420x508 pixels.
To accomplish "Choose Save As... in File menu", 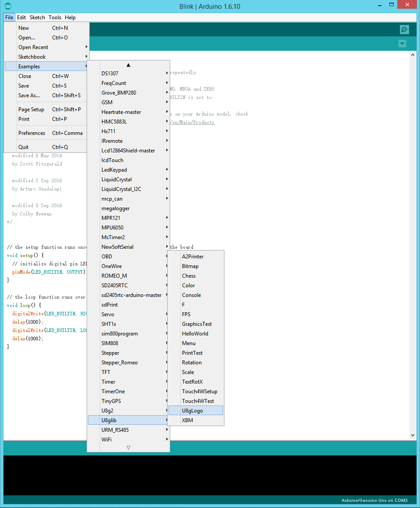I will (x=46, y=95).
